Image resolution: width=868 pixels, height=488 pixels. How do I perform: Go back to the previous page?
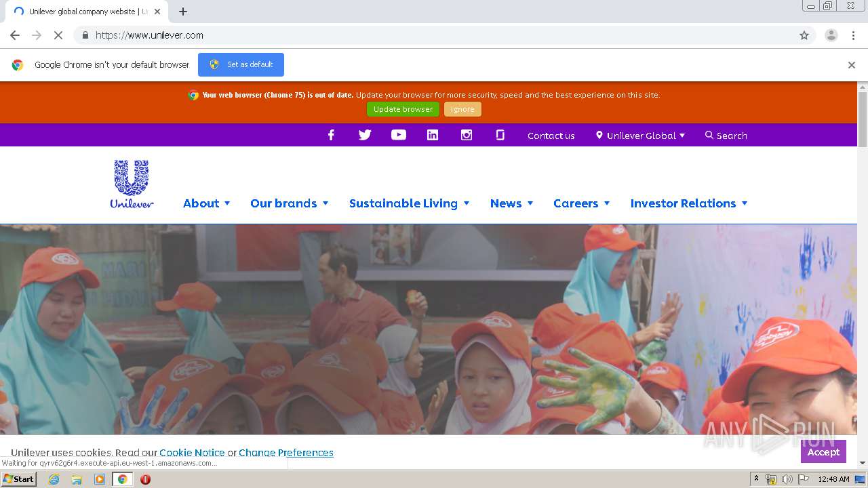pos(15,35)
